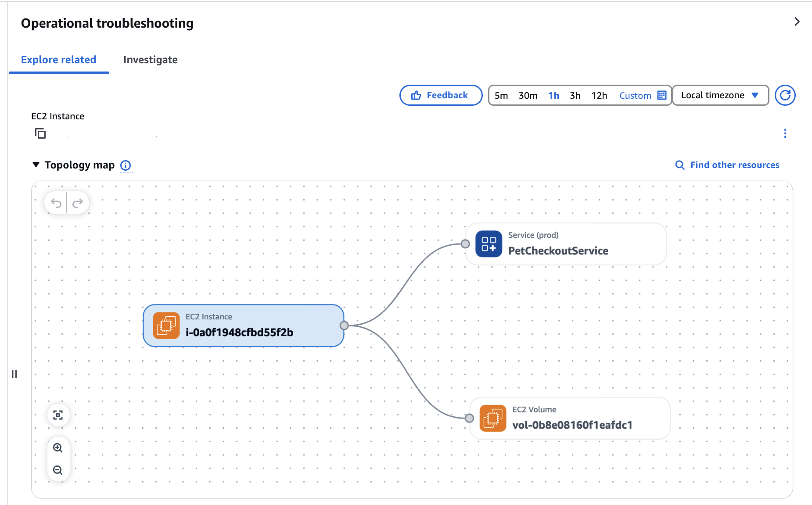This screenshot has height=505, width=812.
Task: Zoom out on the topology map
Action: (58, 470)
